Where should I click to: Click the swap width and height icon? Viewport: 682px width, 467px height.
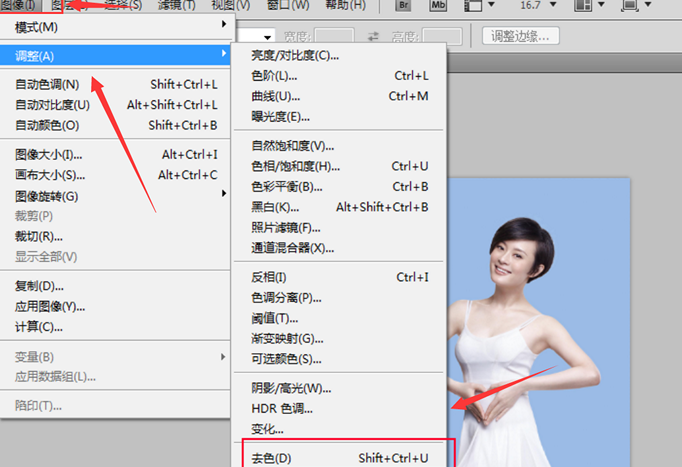click(374, 37)
